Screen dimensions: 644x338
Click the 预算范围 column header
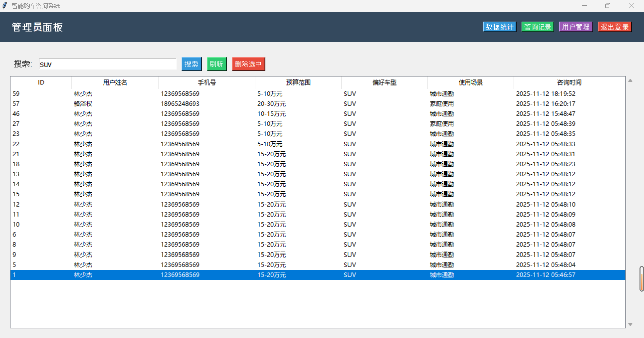pos(298,82)
